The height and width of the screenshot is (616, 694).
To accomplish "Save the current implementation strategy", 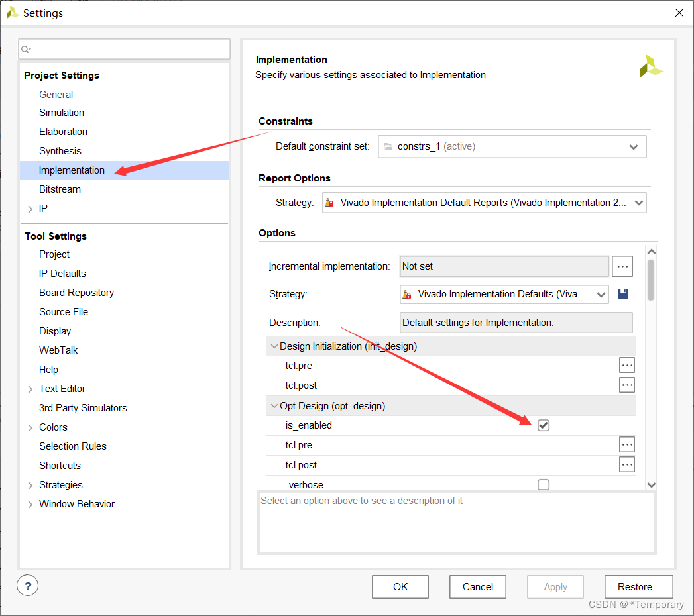I will point(622,293).
